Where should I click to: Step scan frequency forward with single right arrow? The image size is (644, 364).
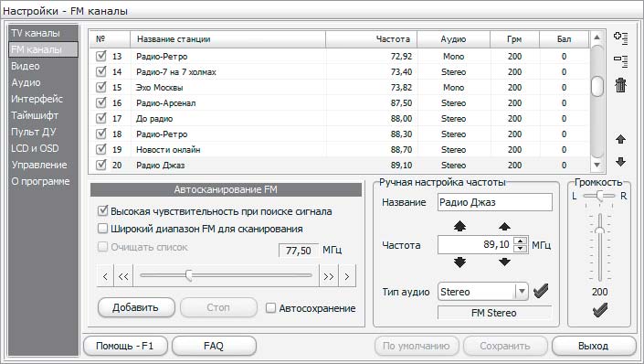347,276
